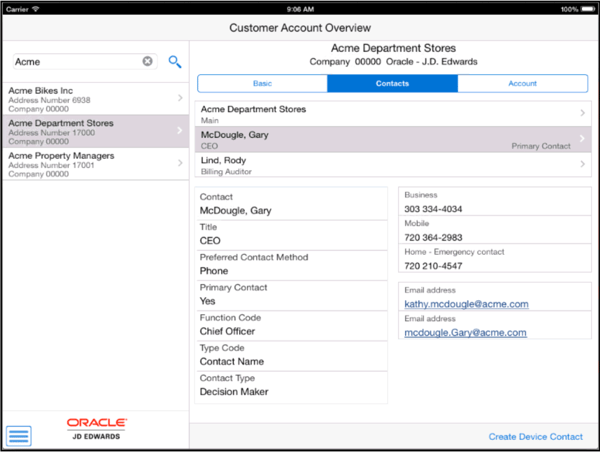Tap the Wi-Fi carrier indicator

[36, 9]
